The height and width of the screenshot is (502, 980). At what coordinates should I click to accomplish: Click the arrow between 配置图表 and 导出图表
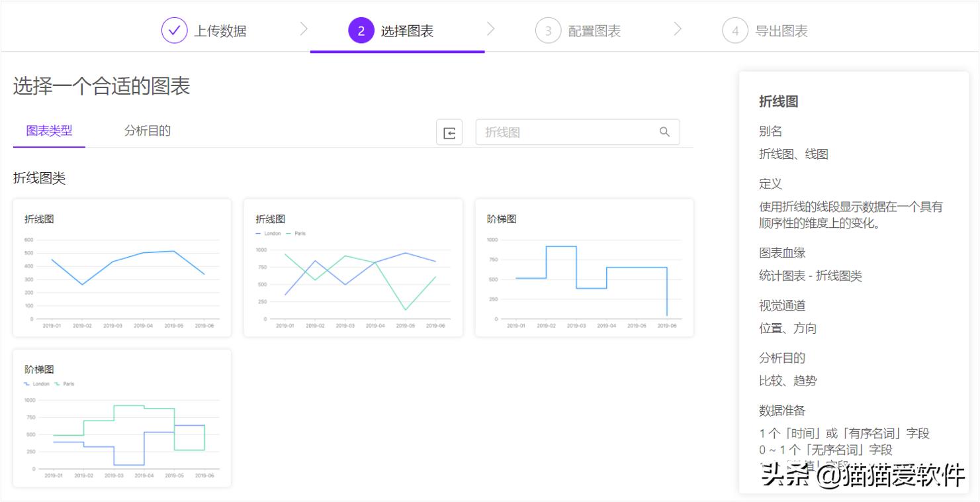coord(678,29)
